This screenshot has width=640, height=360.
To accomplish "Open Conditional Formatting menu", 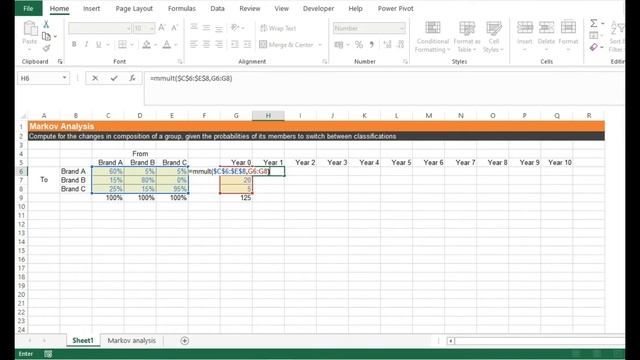I will pyautogui.click(x=433, y=37).
